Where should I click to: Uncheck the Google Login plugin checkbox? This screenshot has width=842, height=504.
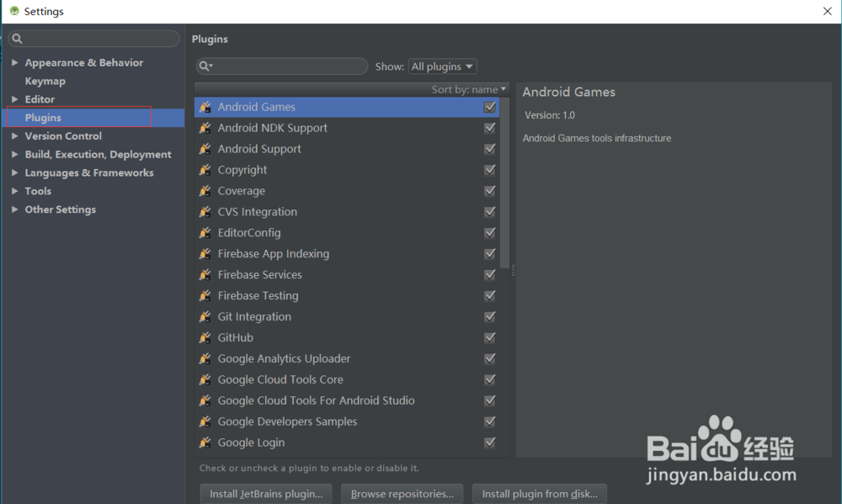[490, 442]
